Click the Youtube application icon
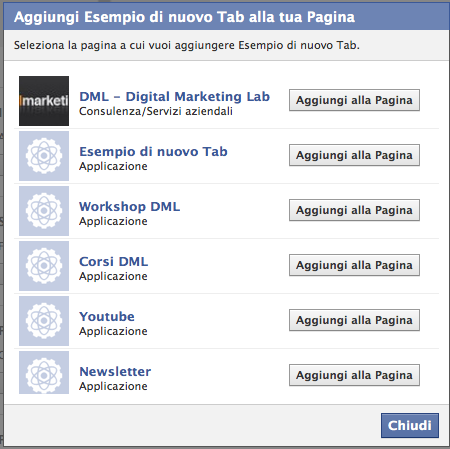Screen dimensions: 450x449 pyautogui.click(x=44, y=321)
